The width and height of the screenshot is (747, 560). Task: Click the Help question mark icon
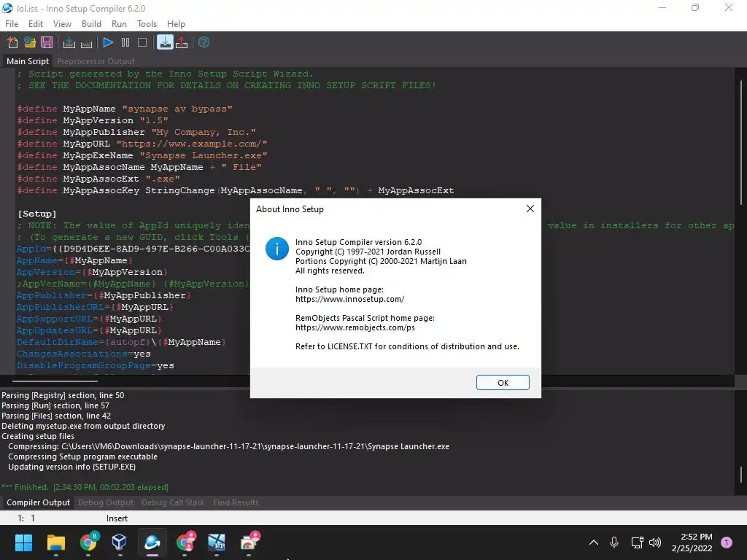click(x=204, y=42)
